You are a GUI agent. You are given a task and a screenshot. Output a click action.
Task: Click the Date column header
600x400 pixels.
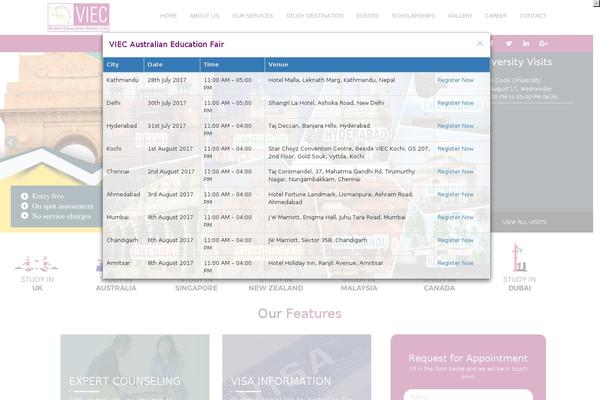click(x=172, y=65)
